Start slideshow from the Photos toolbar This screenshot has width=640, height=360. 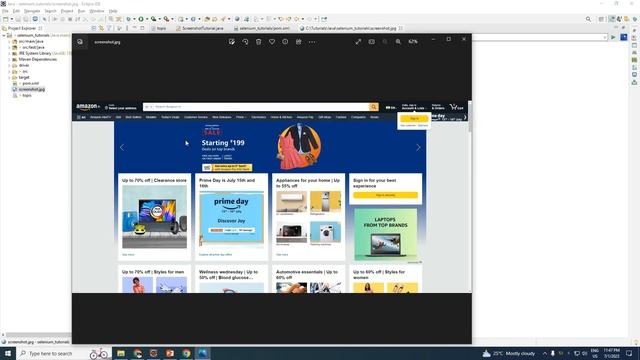click(x=371, y=42)
